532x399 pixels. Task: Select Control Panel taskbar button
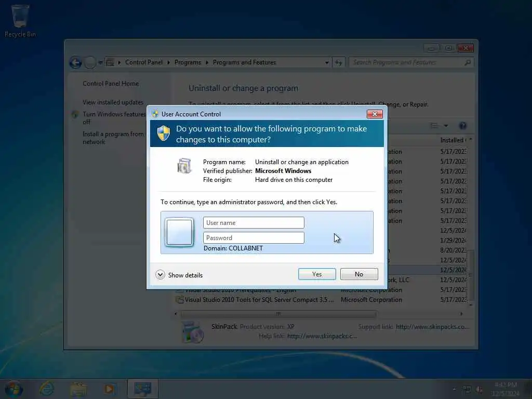point(143,389)
